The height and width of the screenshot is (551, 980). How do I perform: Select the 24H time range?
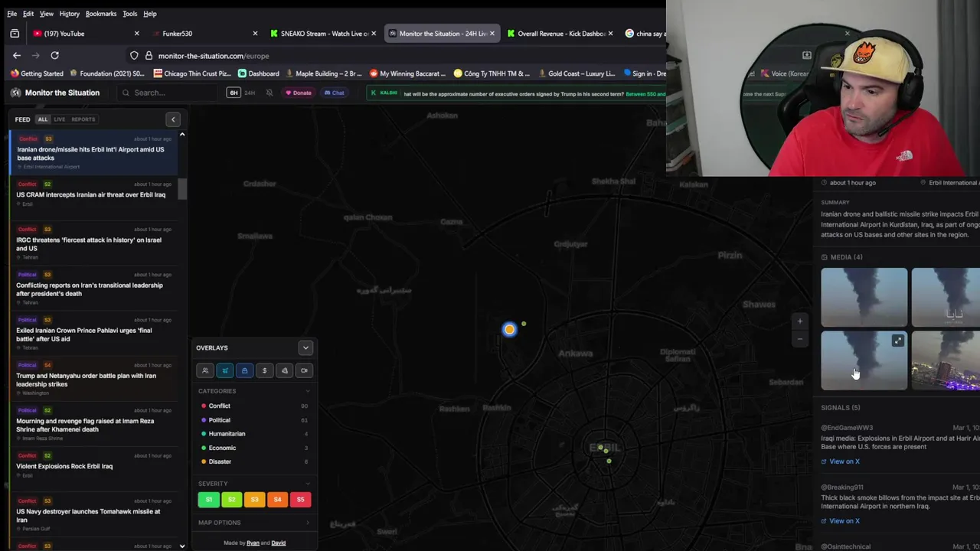(x=250, y=93)
